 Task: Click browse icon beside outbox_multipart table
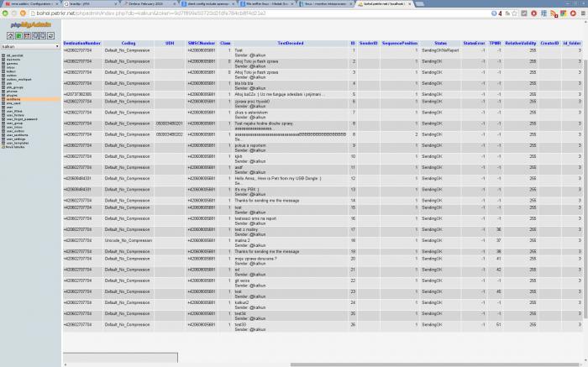(3, 80)
